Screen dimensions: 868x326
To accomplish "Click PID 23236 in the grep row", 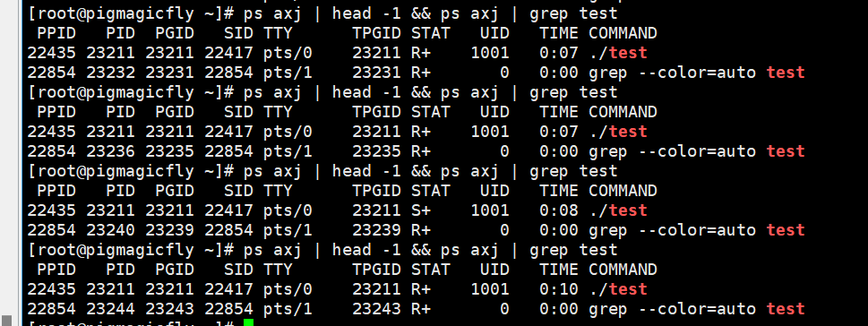I will 110,151.
